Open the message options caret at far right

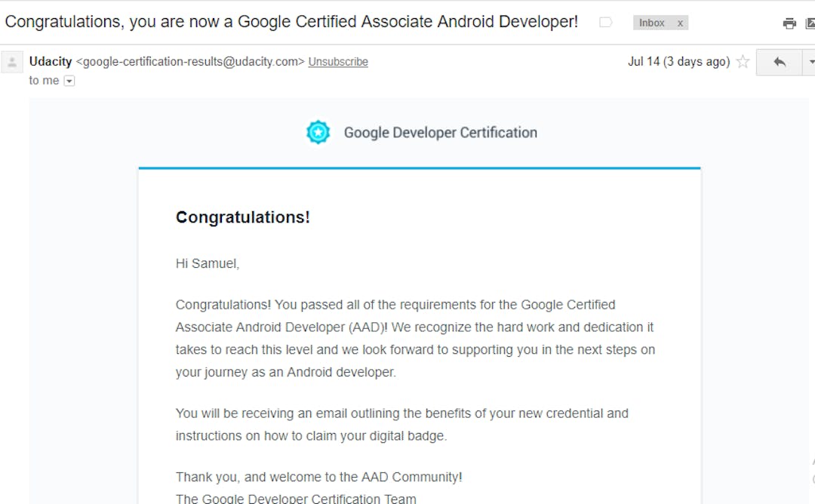(812, 62)
